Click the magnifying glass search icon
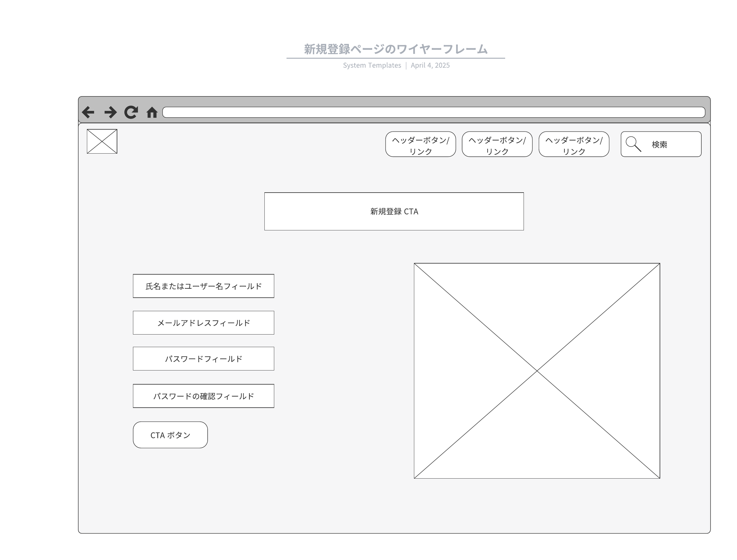The image size is (737, 560). tap(633, 144)
